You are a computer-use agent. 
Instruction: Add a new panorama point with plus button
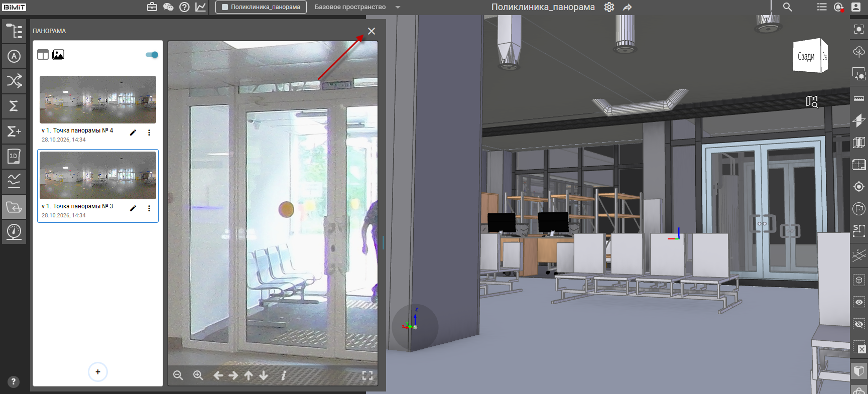coord(98,372)
